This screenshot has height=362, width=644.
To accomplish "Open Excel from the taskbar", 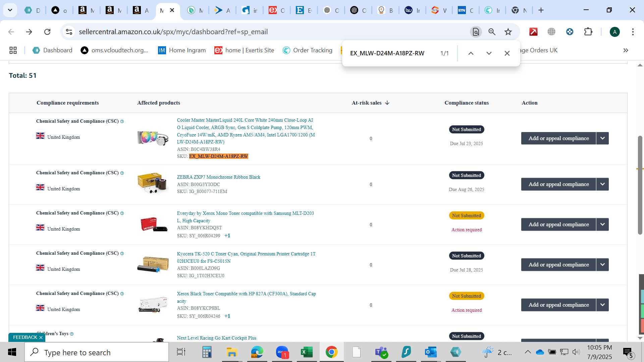I will pos(307,352).
